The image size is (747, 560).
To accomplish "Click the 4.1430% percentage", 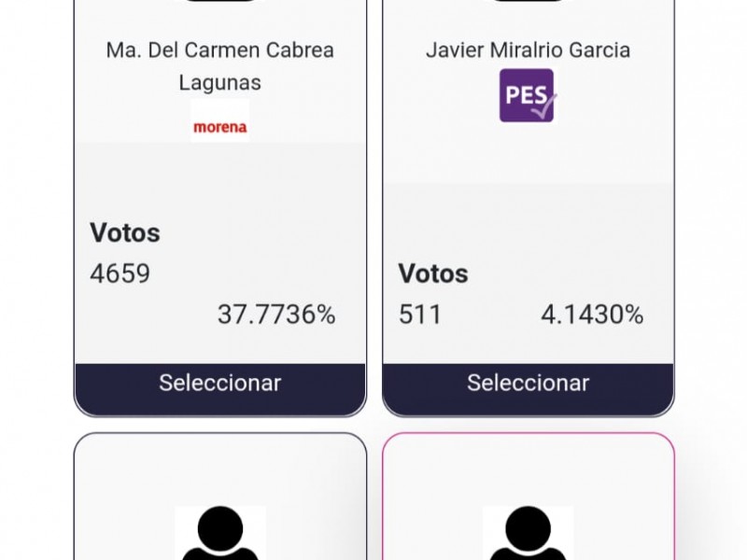I will 592,315.
